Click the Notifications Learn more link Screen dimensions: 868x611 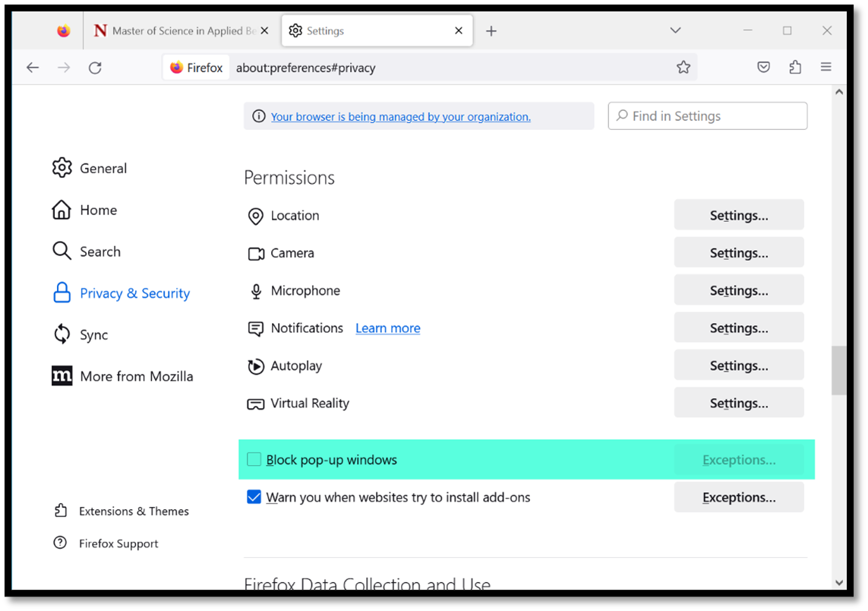[387, 328]
